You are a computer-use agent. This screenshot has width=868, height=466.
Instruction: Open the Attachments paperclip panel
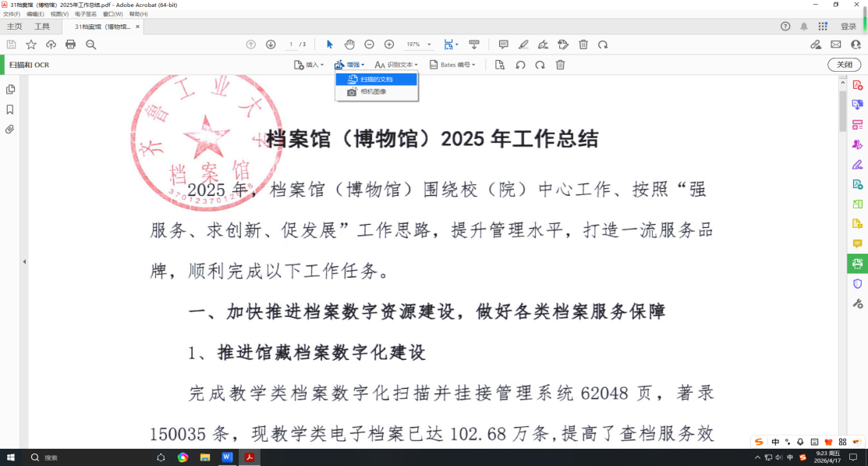10,129
